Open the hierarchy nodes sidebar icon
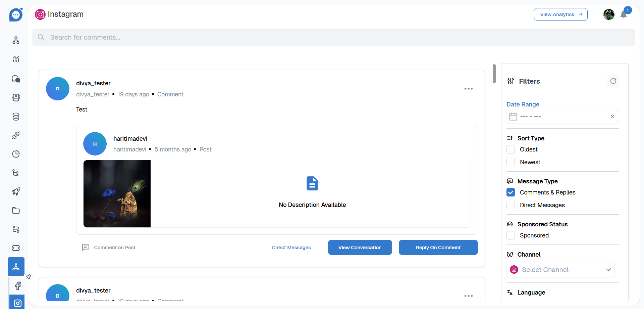The image size is (644, 309). (x=16, y=40)
